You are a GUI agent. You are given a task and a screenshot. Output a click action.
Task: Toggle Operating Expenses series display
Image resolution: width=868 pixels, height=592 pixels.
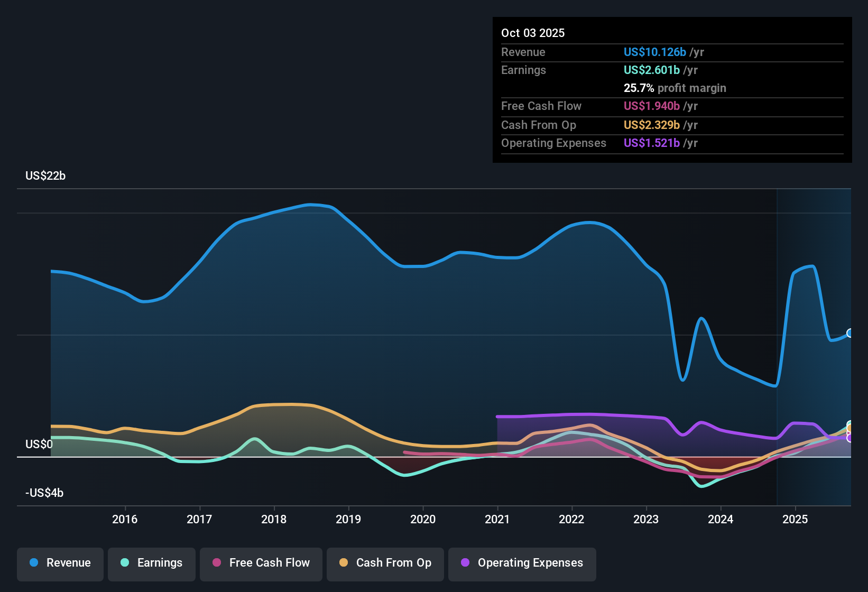pos(522,564)
